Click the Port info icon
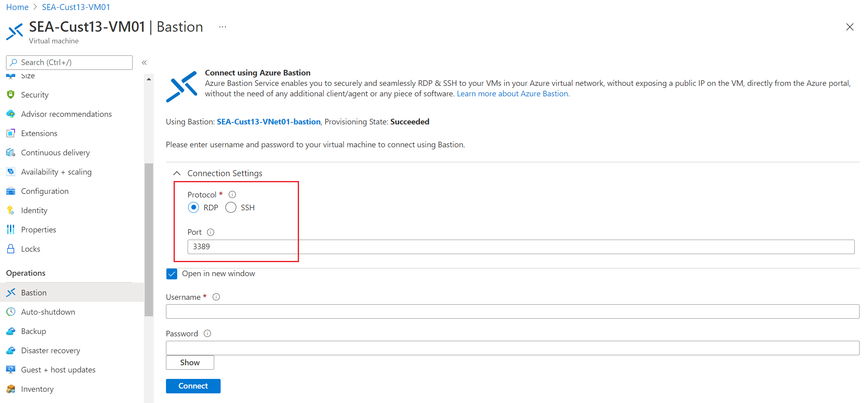The height and width of the screenshot is (403, 868). [x=211, y=232]
